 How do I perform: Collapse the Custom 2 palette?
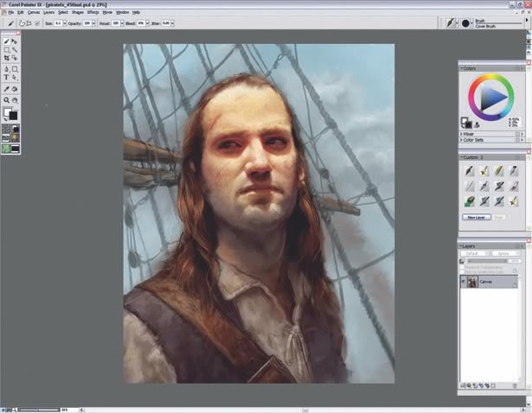pos(461,157)
